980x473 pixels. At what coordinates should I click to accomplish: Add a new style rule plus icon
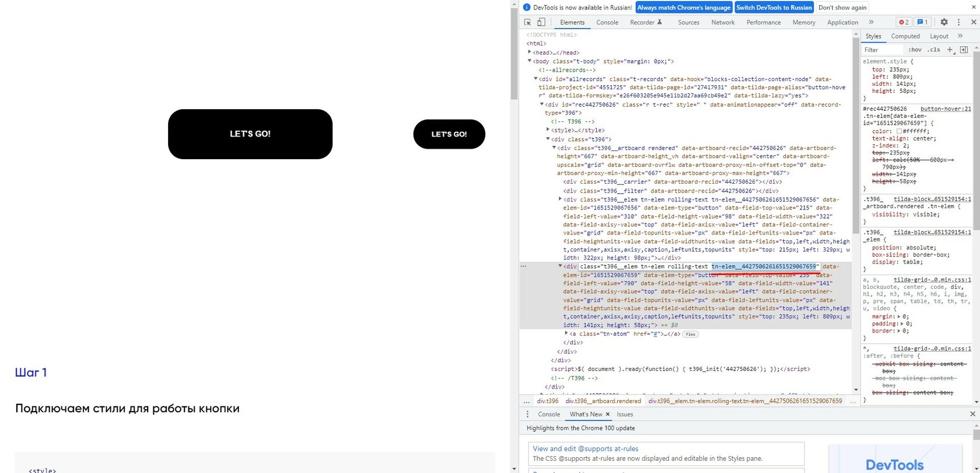pos(950,50)
